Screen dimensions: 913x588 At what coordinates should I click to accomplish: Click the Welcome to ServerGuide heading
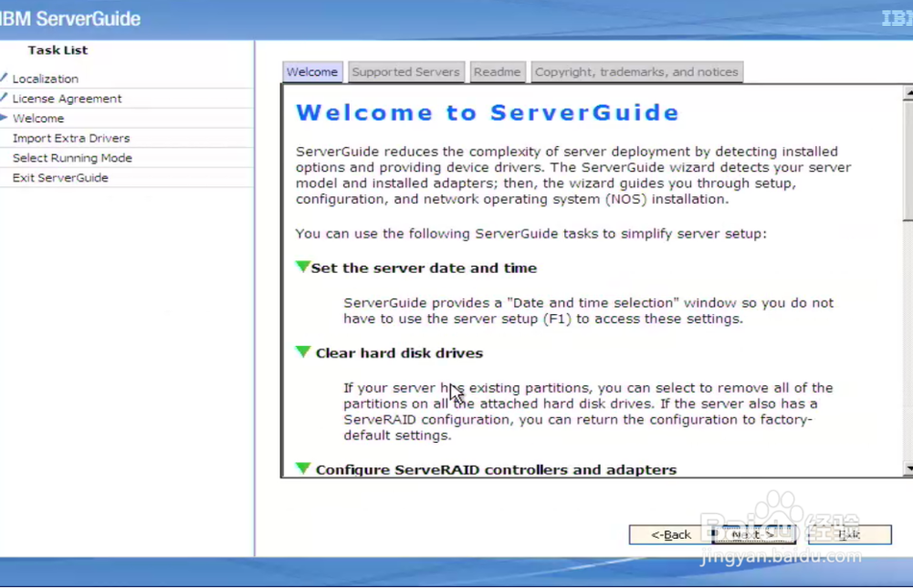[488, 112]
